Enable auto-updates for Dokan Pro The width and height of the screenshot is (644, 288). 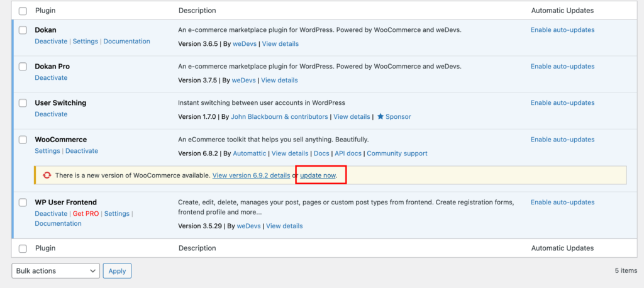coord(562,67)
